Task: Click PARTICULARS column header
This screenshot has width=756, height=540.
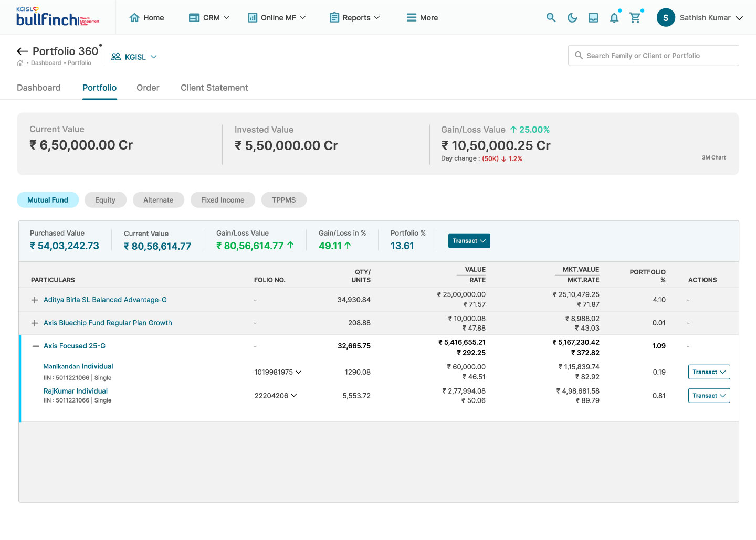Action: [x=53, y=280]
